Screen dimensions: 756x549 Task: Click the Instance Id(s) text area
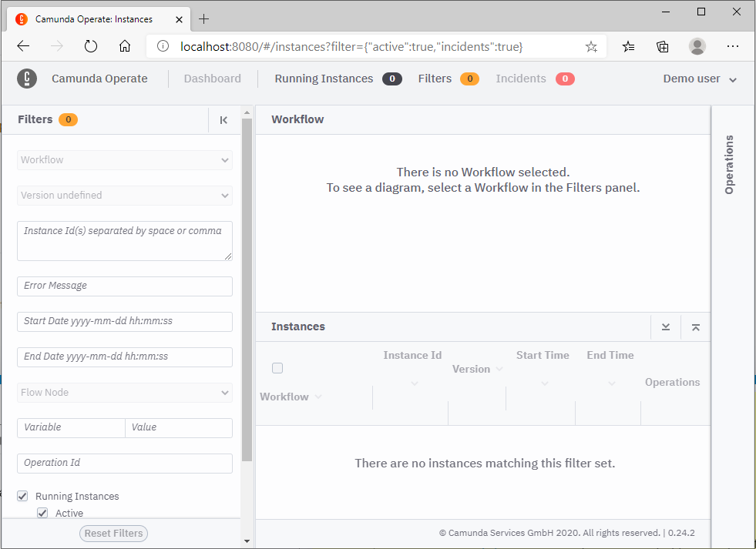tap(125, 241)
